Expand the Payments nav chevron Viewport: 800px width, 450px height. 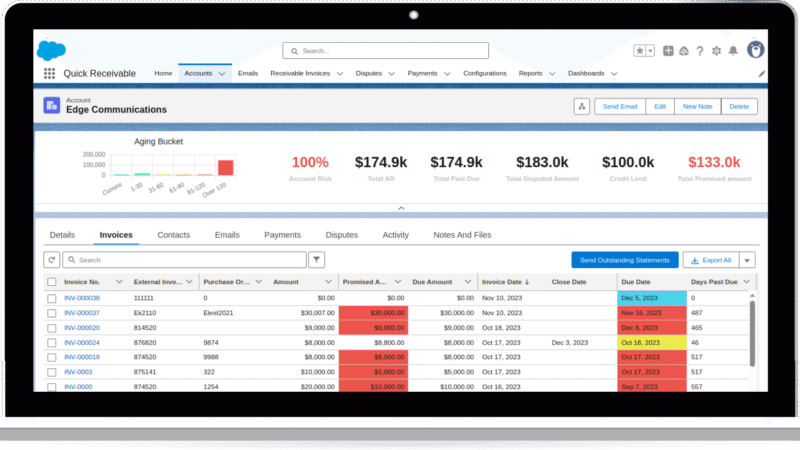tap(447, 74)
